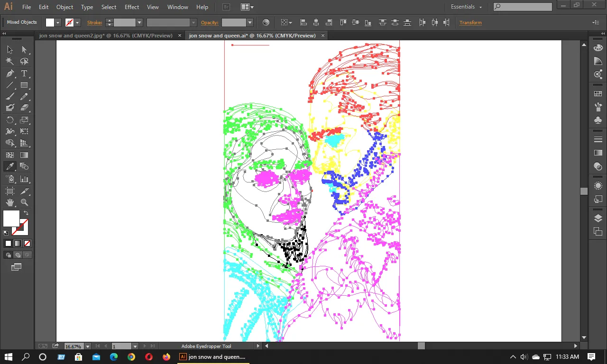Open Arrange Documents dropdown
The width and height of the screenshot is (607, 364).
(x=247, y=7)
